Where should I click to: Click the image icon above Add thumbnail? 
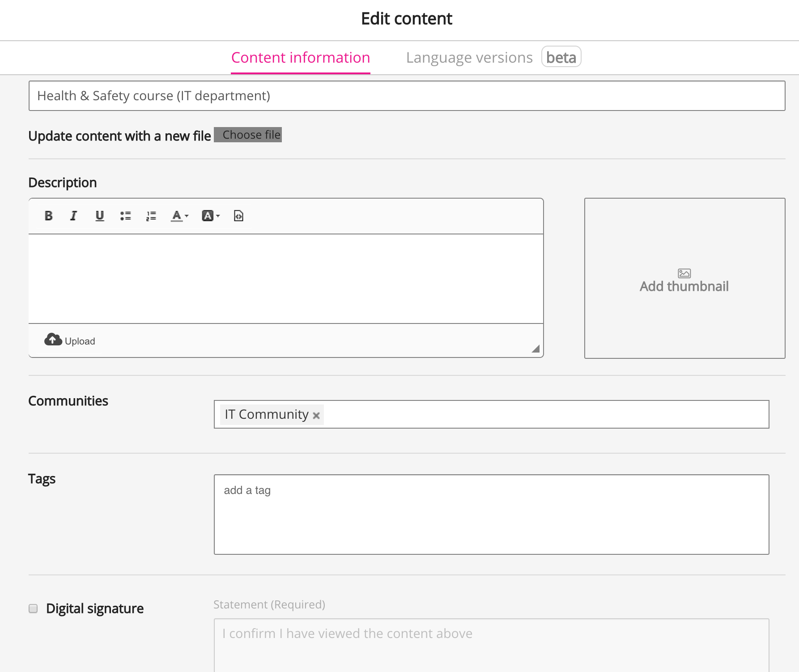pyautogui.click(x=684, y=273)
